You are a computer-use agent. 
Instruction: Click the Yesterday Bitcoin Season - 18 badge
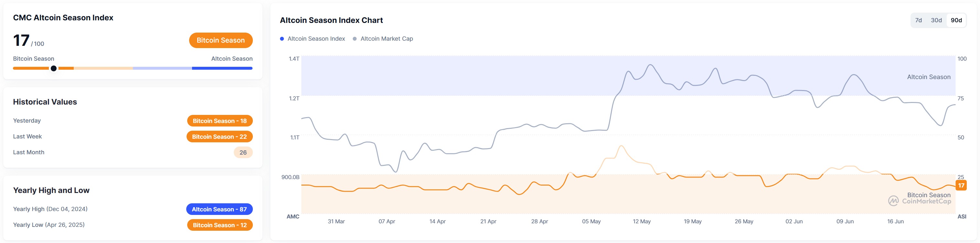coord(220,121)
